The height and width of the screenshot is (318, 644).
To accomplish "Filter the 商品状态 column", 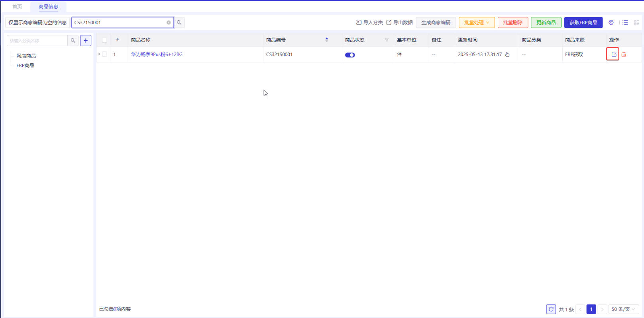I will [387, 40].
